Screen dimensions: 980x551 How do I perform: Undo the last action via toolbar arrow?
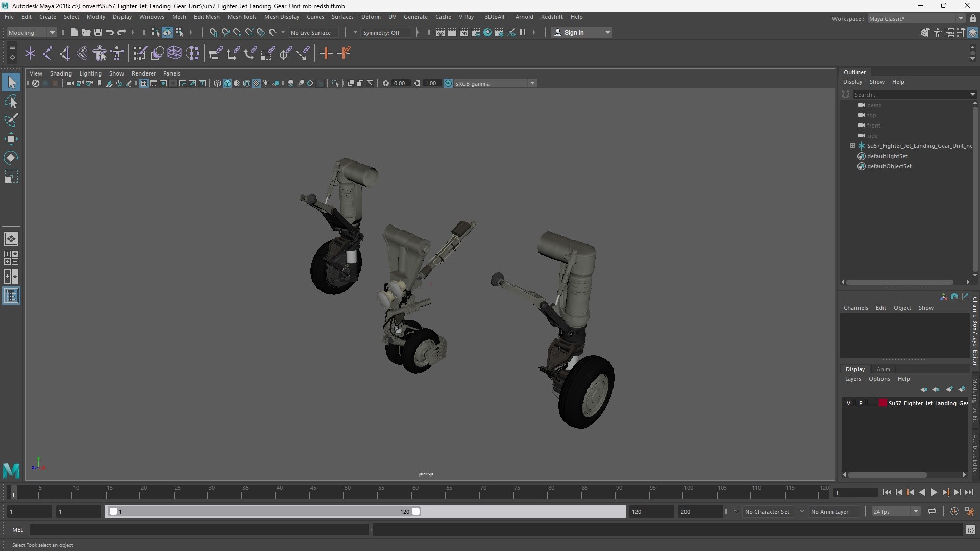[110, 32]
